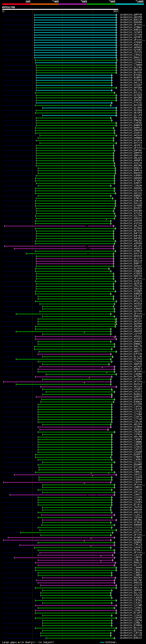
Task: Open the UniRef100_B9RCK0 entry
Action: click(131, 30)
